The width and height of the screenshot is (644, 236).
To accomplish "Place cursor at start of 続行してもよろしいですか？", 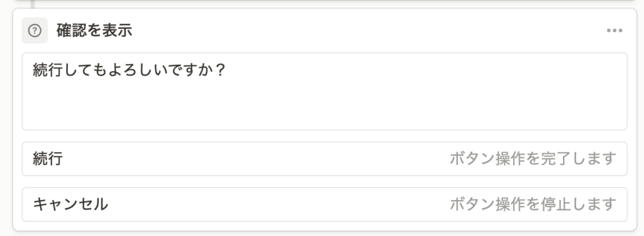I will [33, 70].
